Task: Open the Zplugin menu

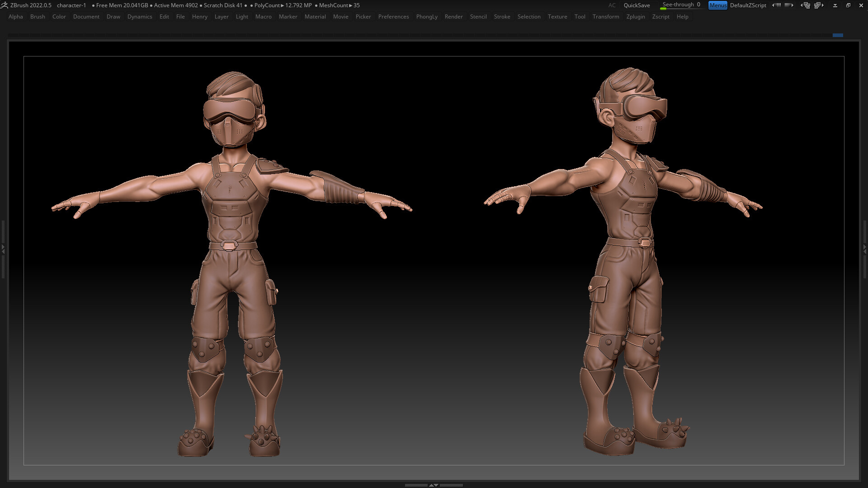Action: pyautogui.click(x=635, y=17)
